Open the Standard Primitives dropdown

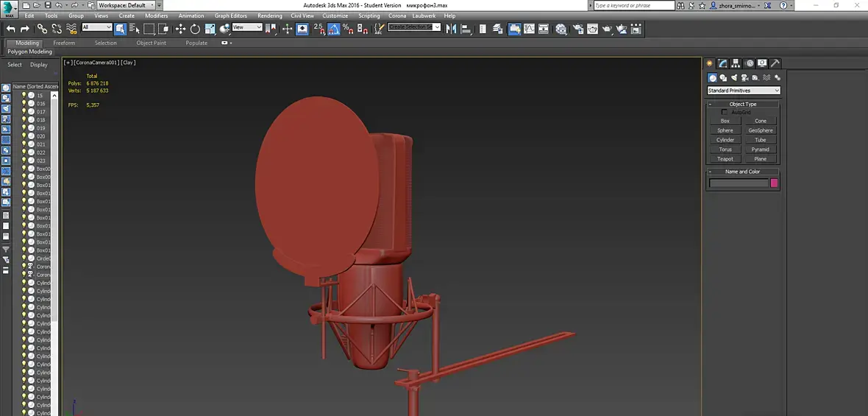[743, 91]
